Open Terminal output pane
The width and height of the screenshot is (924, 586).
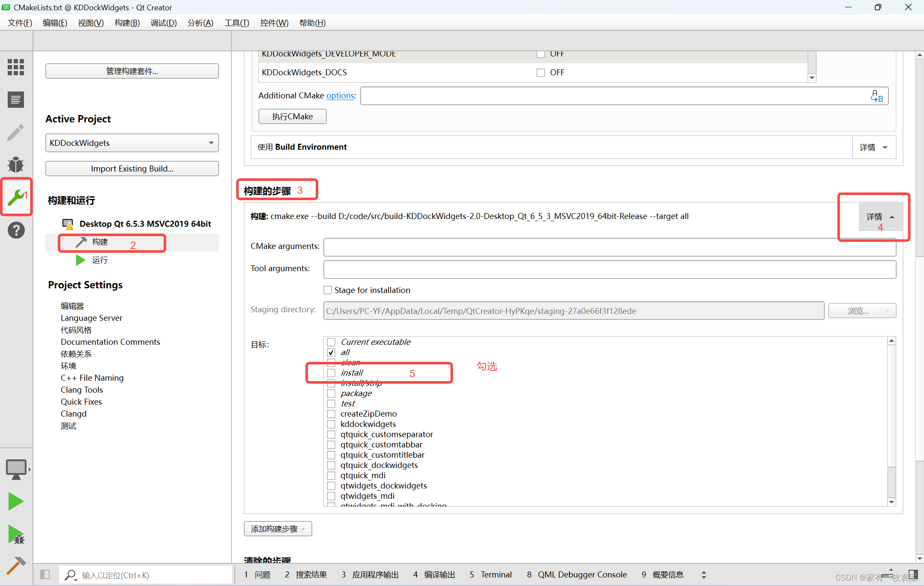click(491, 574)
